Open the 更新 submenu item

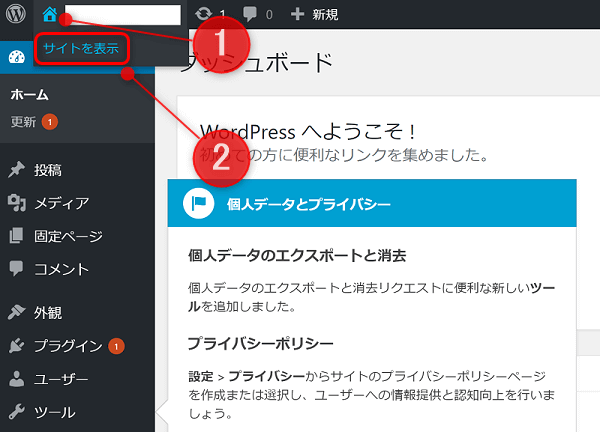[23, 122]
